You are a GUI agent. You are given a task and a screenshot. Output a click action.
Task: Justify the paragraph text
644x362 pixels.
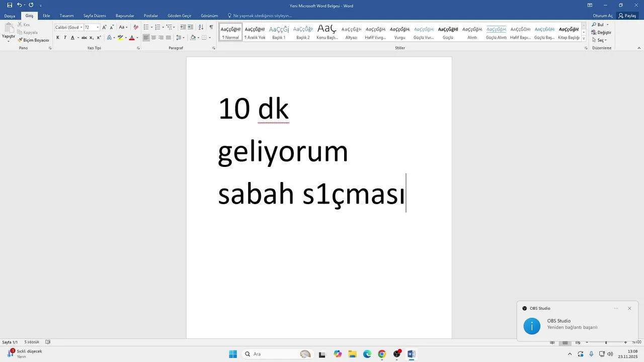click(168, 38)
